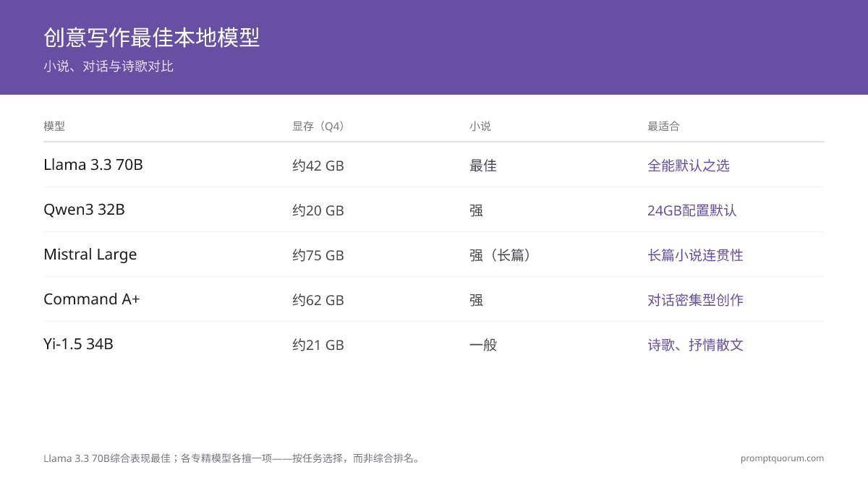Select the Qwen3 32B model name

84,210
